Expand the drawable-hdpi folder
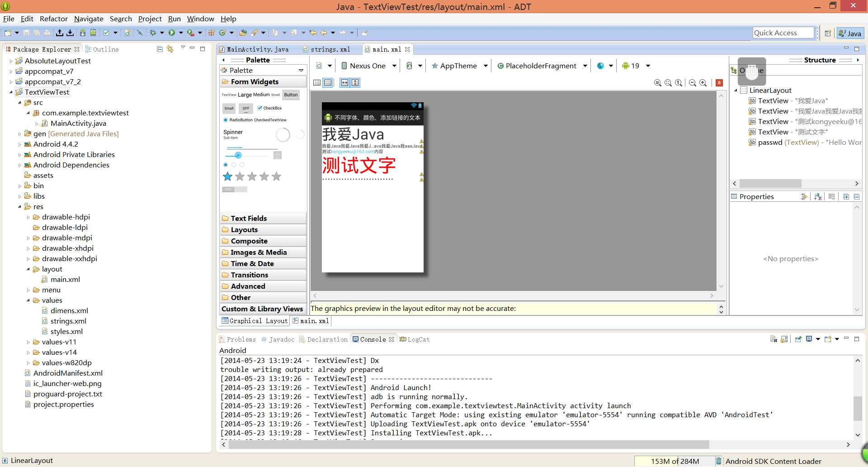 28,217
